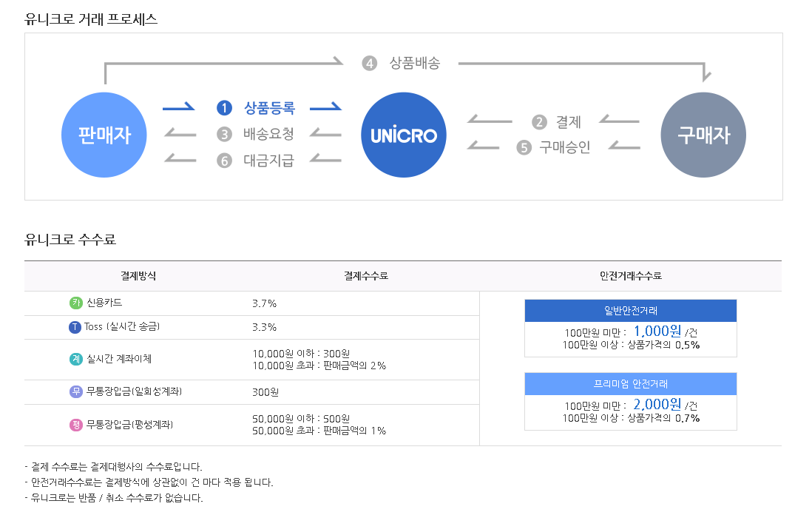Viewport: 812px width, 515px height.
Task: Click the 결제방식 column header
Action: 138,276
